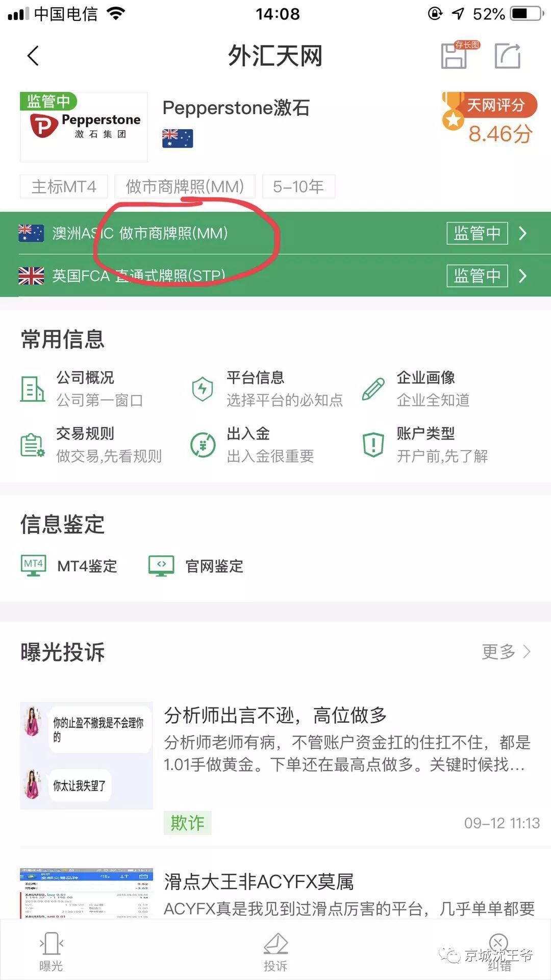551x980 pixels.
Task: Open 出入金 deposit and withdrawal
Action: pyautogui.click(x=252, y=445)
